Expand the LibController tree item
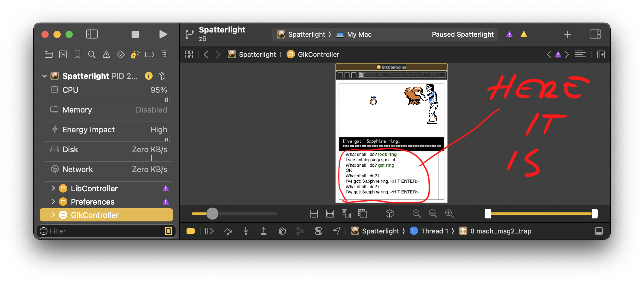Screen dimensions: 644x284 pyautogui.click(x=53, y=188)
